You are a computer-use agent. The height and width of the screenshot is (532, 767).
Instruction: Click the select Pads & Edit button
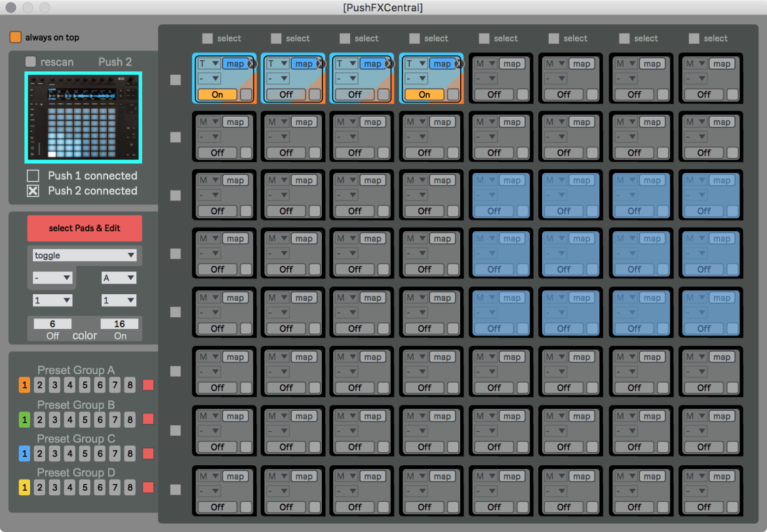coord(85,229)
